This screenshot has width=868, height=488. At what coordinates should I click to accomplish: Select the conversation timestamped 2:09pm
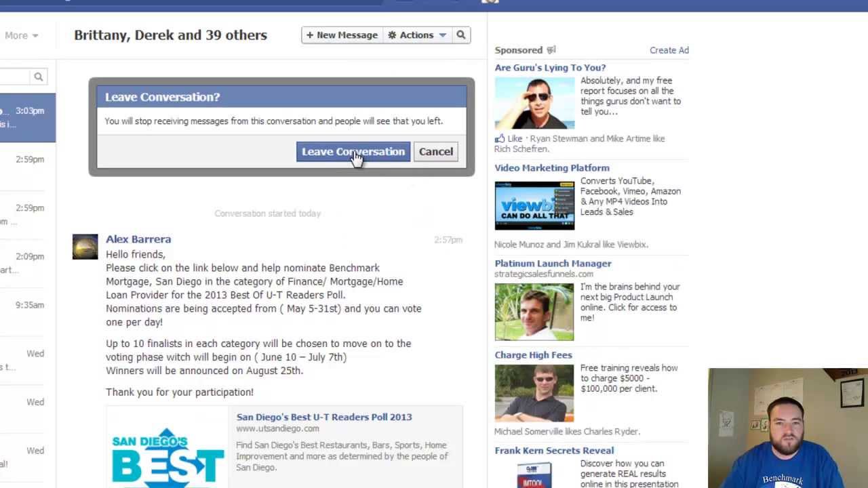[x=28, y=263]
